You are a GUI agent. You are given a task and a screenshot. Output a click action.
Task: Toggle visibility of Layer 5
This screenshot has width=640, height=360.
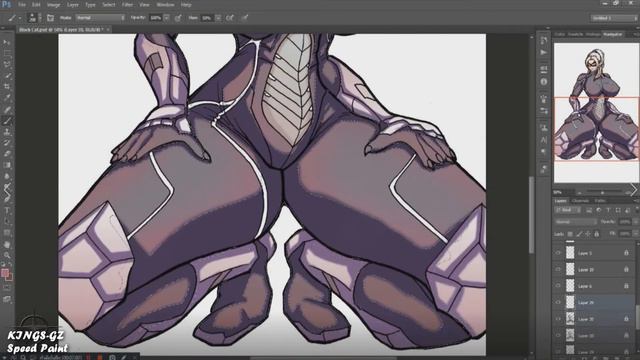(x=558, y=253)
